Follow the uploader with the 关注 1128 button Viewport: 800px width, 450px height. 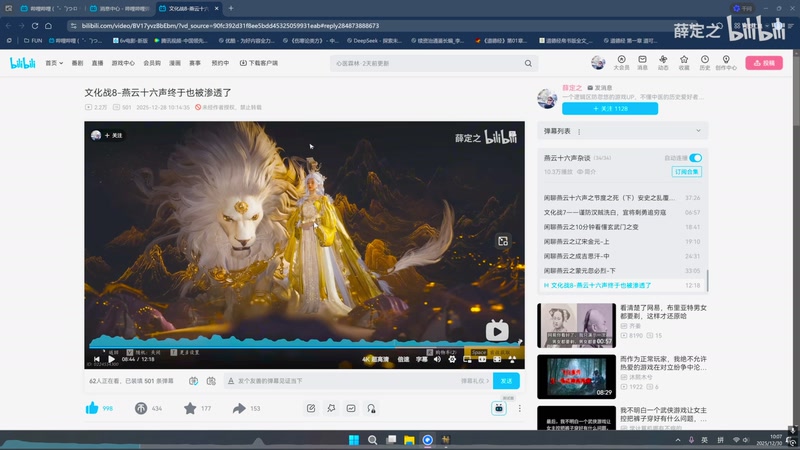[x=610, y=108]
